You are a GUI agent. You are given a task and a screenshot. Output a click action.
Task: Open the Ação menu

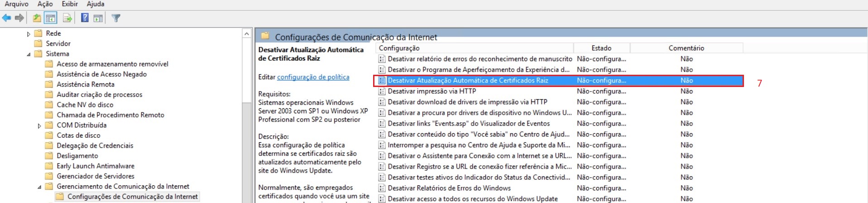click(x=45, y=4)
